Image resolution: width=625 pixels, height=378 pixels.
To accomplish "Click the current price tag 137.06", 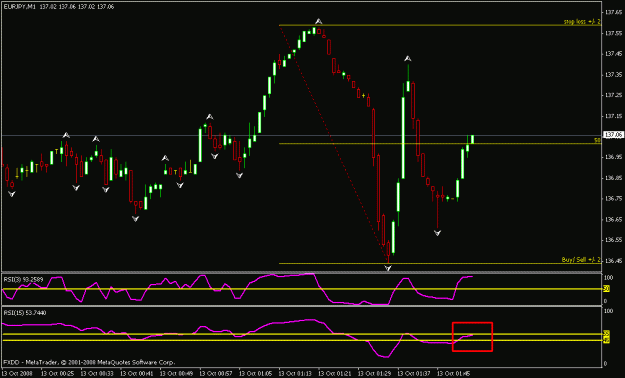I will (x=614, y=135).
